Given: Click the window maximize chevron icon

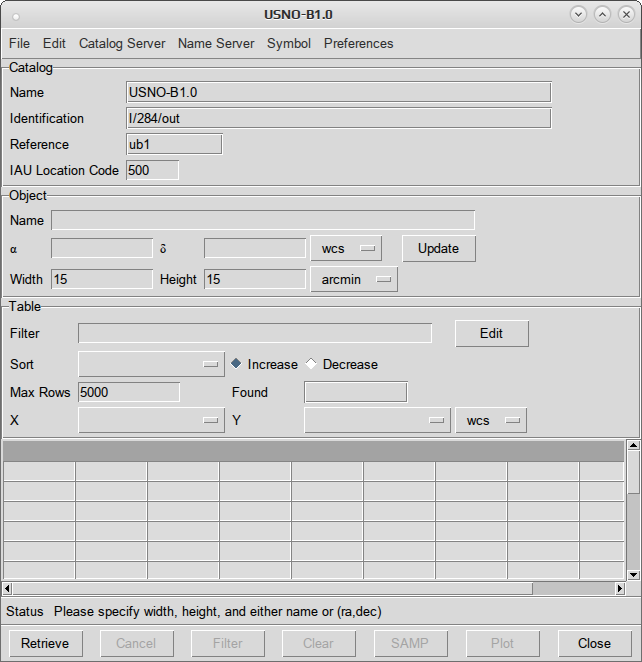Looking at the screenshot, I should (x=602, y=15).
